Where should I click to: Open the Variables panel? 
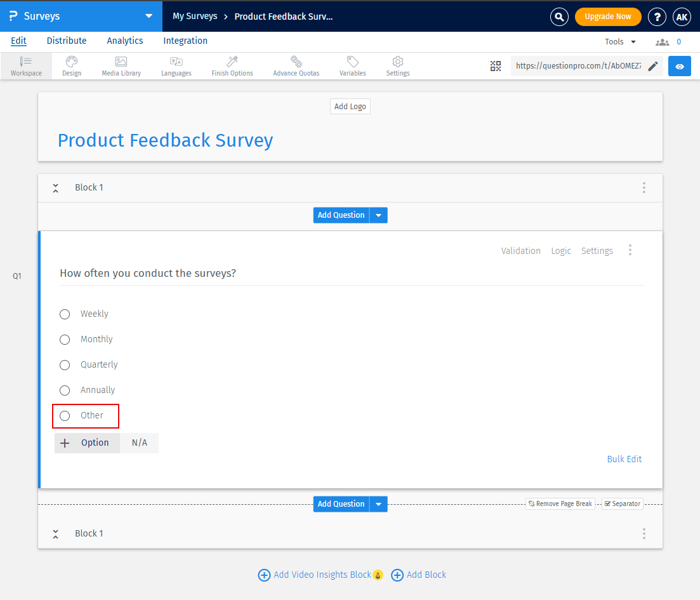pos(352,66)
